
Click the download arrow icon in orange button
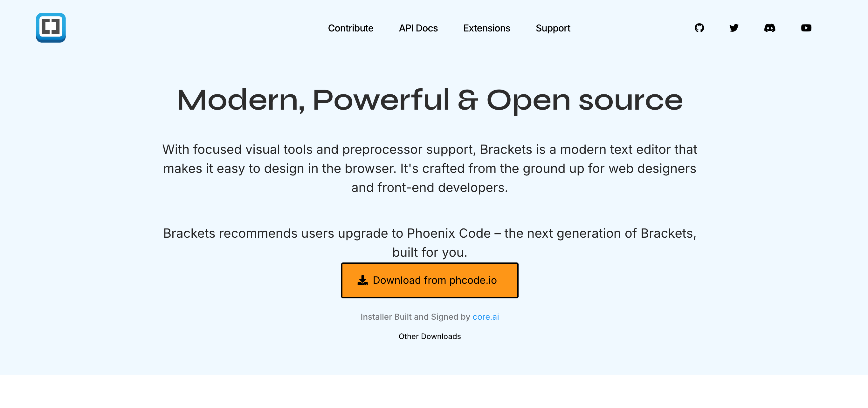pyautogui.click(x=362, y=280)
